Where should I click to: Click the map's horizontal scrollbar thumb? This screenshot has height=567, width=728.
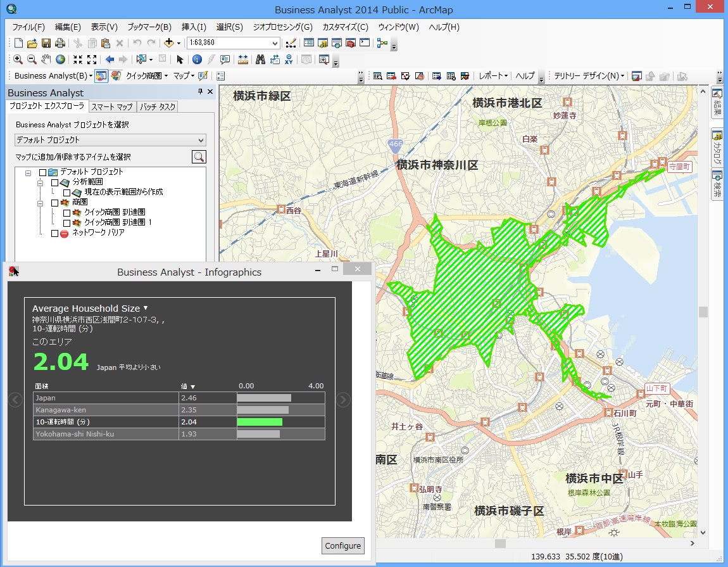[x=500, y=544]
